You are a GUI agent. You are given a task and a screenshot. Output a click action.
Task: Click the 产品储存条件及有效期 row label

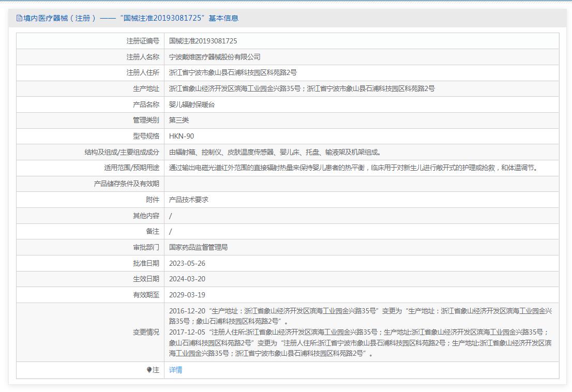[x=126, y=184]
